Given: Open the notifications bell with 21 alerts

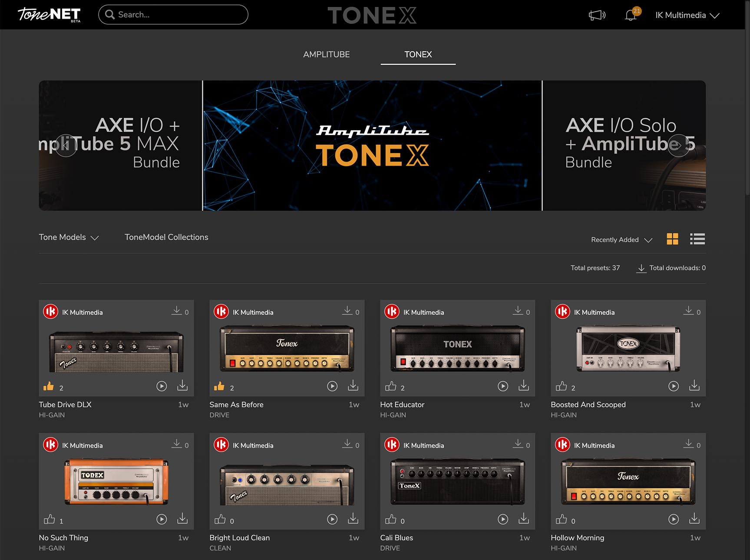Looking at the screenshot, I should (630, 16).
